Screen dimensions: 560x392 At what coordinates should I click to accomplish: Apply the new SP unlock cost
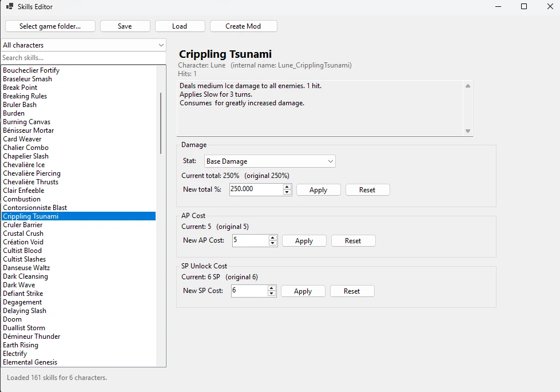(303, 291)
